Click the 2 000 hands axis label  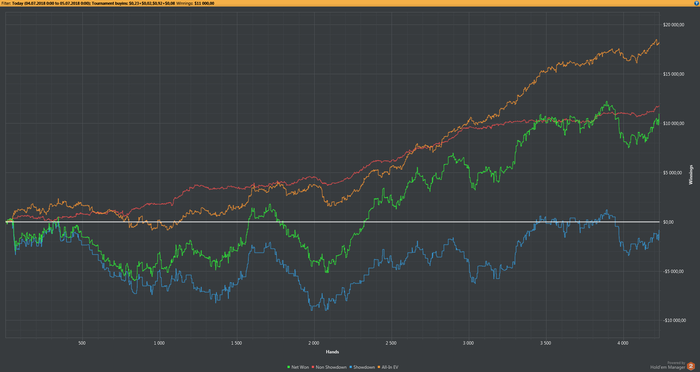pos(314,343)
